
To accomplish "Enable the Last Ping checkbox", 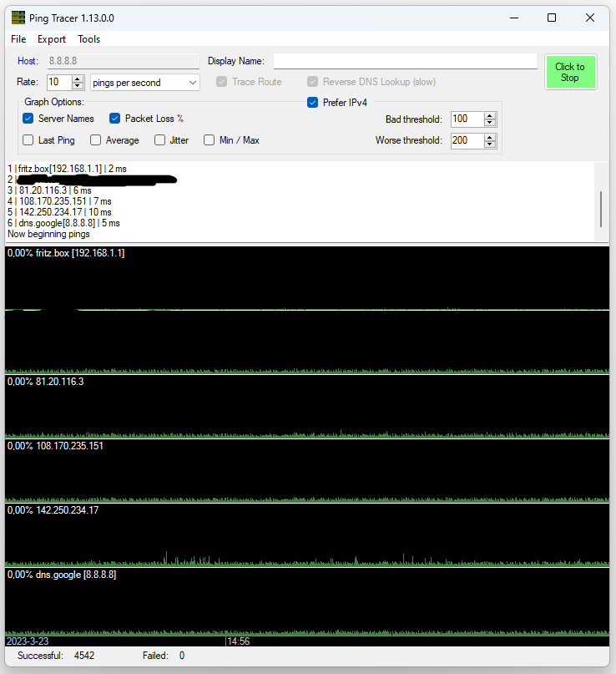I will point(28,140).
